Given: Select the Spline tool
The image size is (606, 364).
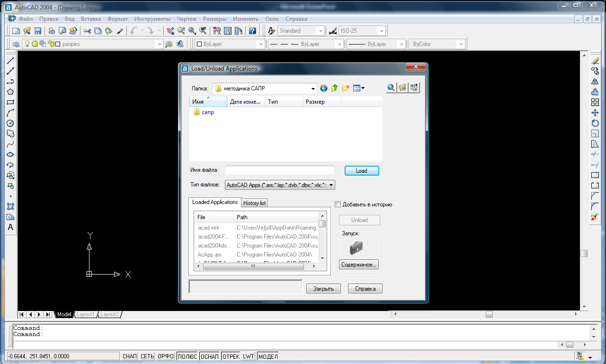Looking at the screenshot, I should pyautogui.click(x=10, y=144).
